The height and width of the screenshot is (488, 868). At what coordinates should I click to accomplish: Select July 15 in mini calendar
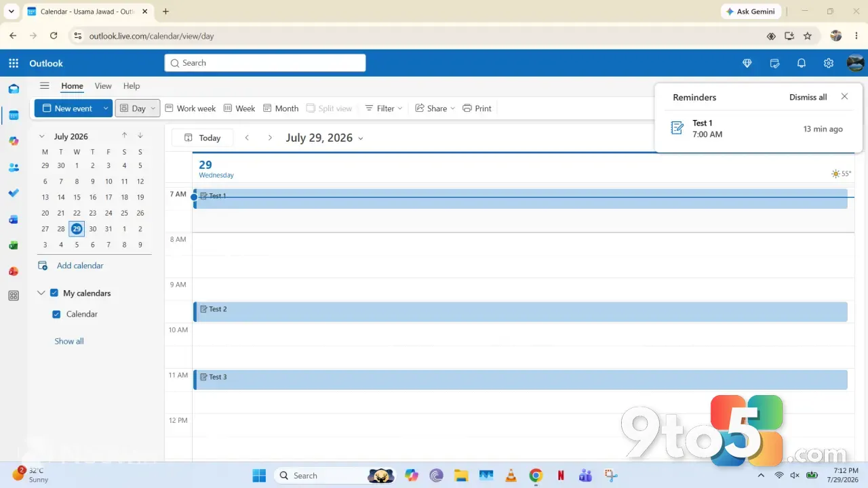click(77, 197)
